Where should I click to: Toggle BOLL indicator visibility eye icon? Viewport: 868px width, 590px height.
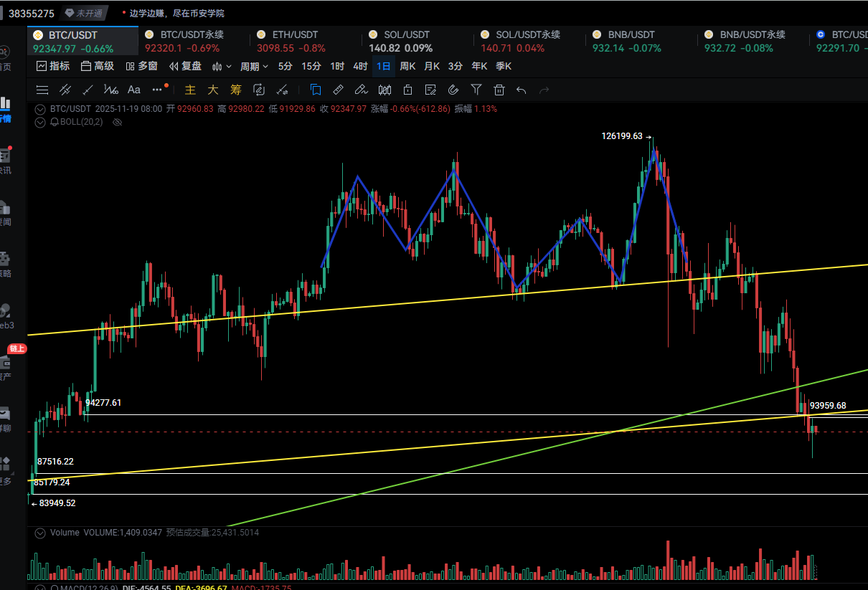click(x=118, y=122)
